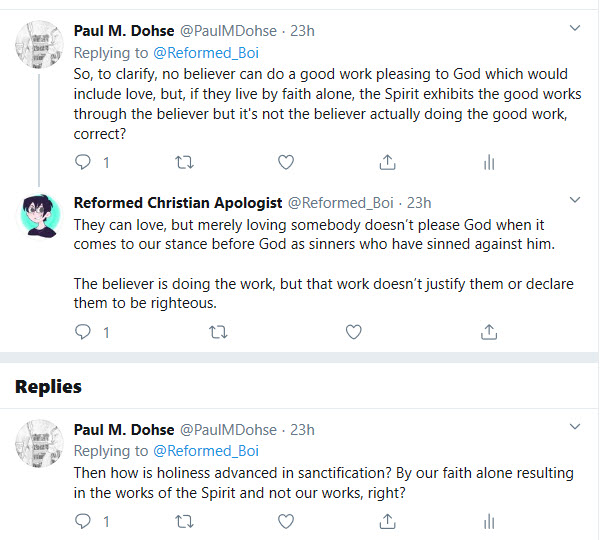The width and height of the screenshot is (601, 540).
Task: Retweet Paul M. Dohse's first tweet
Action: click(185, 162)
